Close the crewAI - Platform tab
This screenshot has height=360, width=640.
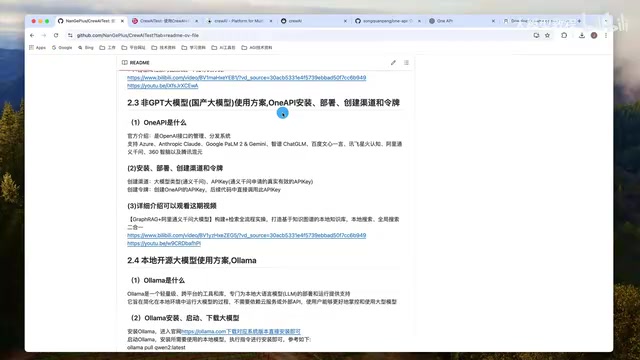tap(271, 21)
